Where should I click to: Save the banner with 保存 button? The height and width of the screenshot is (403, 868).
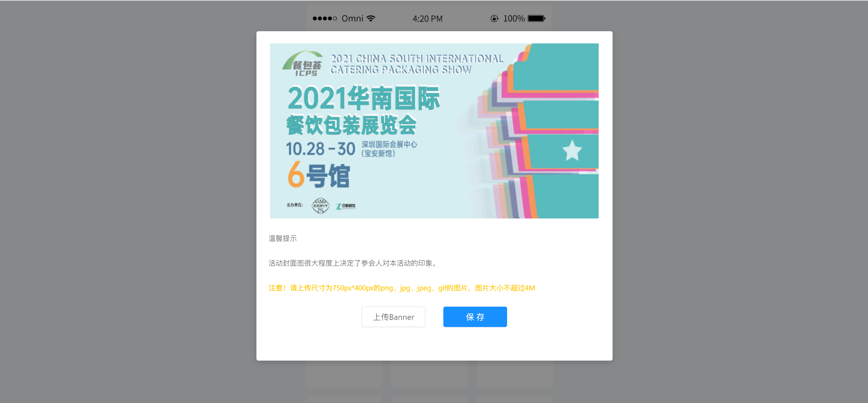[475, 317]
